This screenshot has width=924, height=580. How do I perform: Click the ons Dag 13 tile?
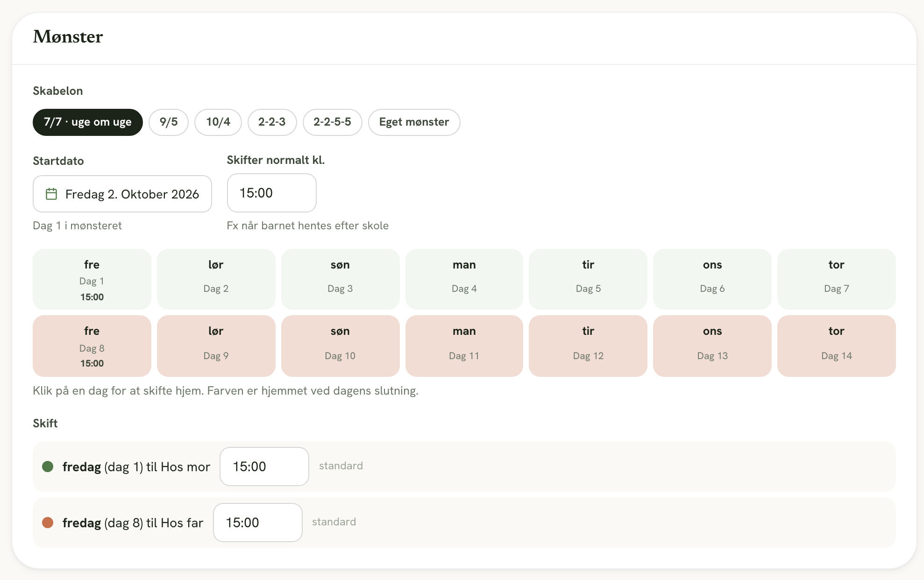tap(712, 346)
